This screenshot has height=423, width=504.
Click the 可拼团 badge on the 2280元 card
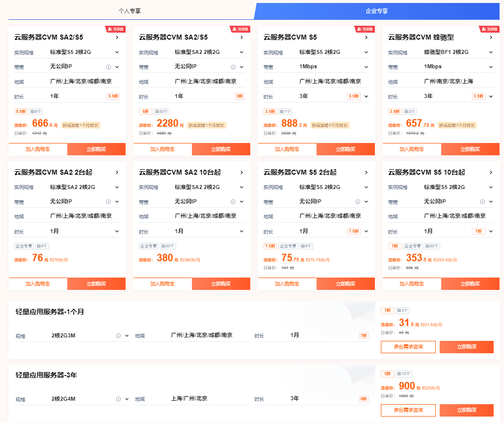click(240, 29)
